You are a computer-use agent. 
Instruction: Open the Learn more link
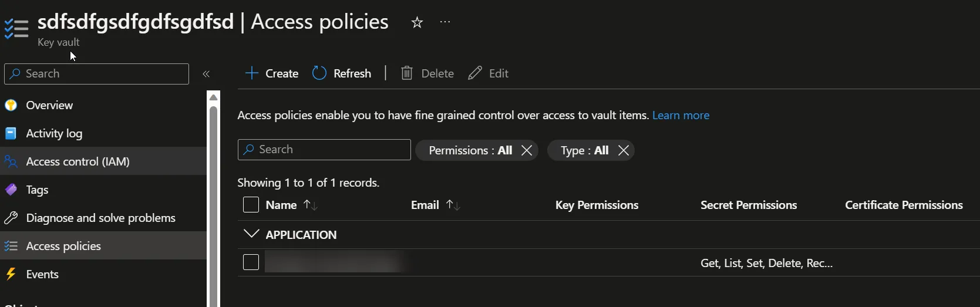[681, 115]
